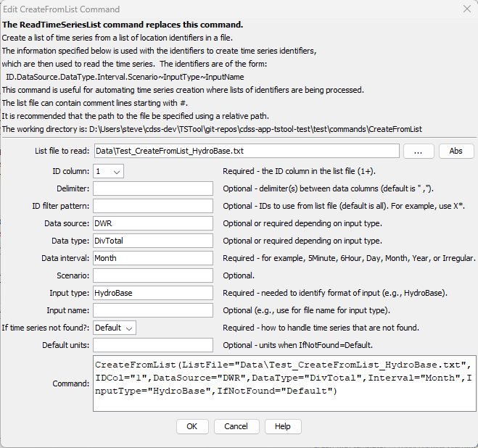Click the 'Required - the ID column' hint
The height and width of the screenshot is (448, 478).
tap(299, 171)
